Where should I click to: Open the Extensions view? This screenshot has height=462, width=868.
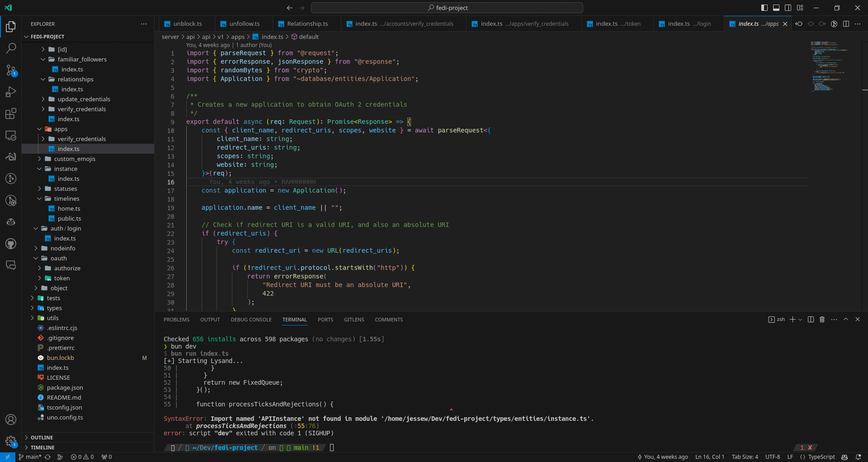click(11, 113)
